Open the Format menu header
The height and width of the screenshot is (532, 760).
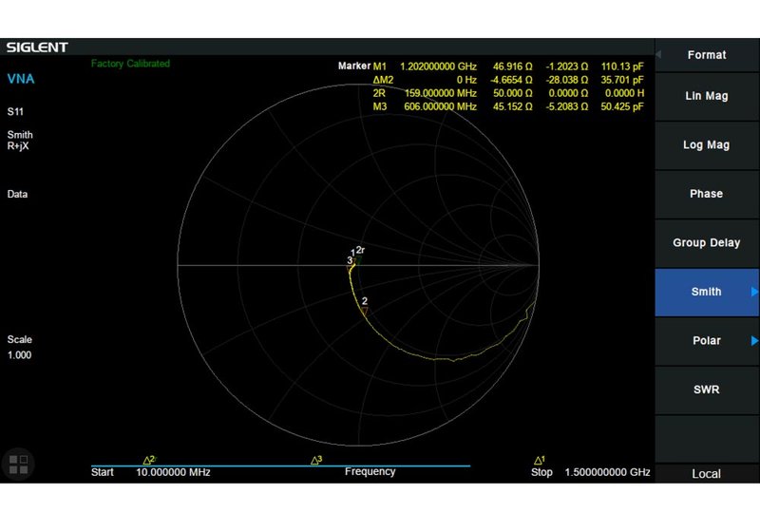[706, 55]
